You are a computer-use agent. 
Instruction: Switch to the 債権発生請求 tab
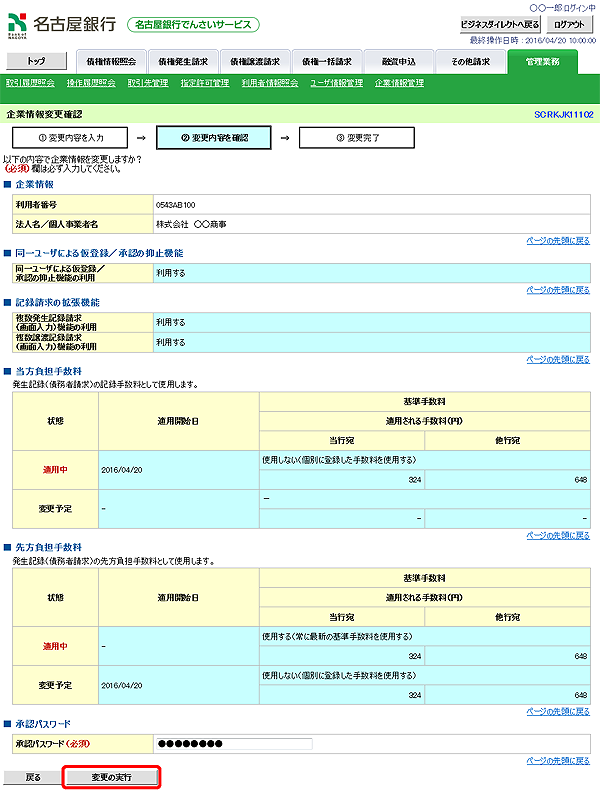point(183,62)
